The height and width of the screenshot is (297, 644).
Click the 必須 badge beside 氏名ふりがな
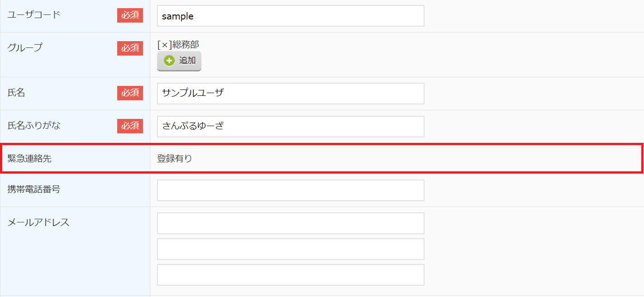coord(130,126)
